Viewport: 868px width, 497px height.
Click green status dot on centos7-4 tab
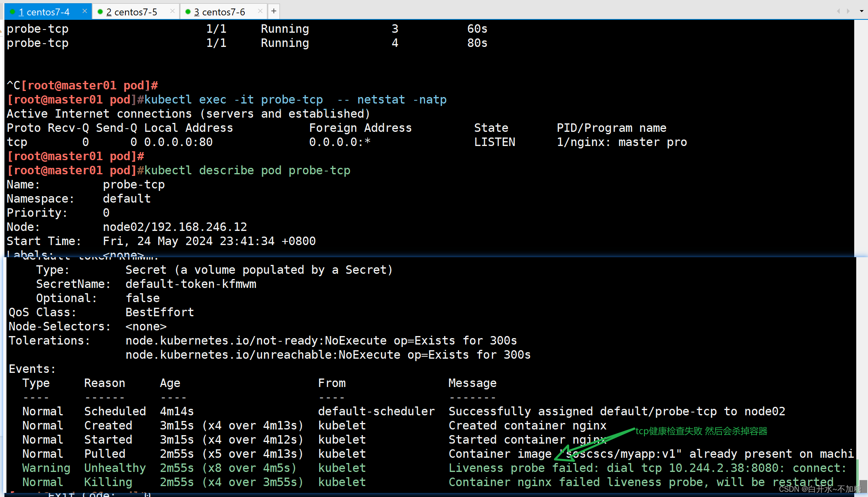13,12
